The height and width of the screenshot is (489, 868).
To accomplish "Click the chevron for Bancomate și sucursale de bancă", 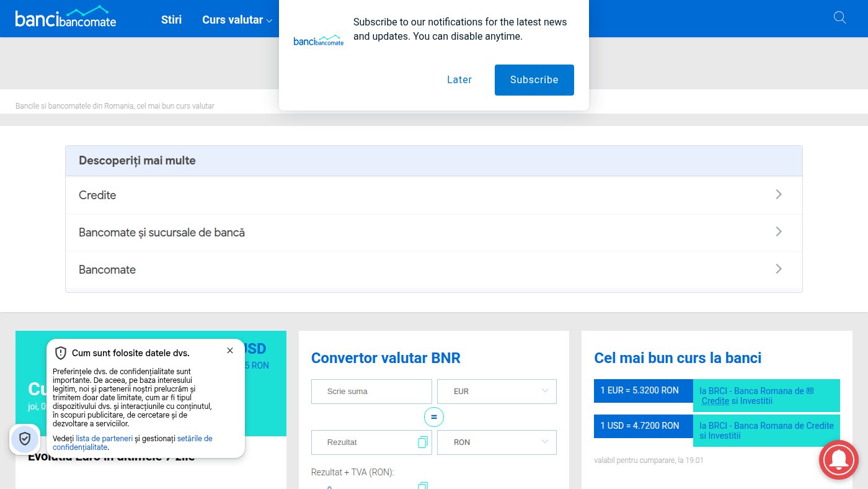I will (779, 231).
